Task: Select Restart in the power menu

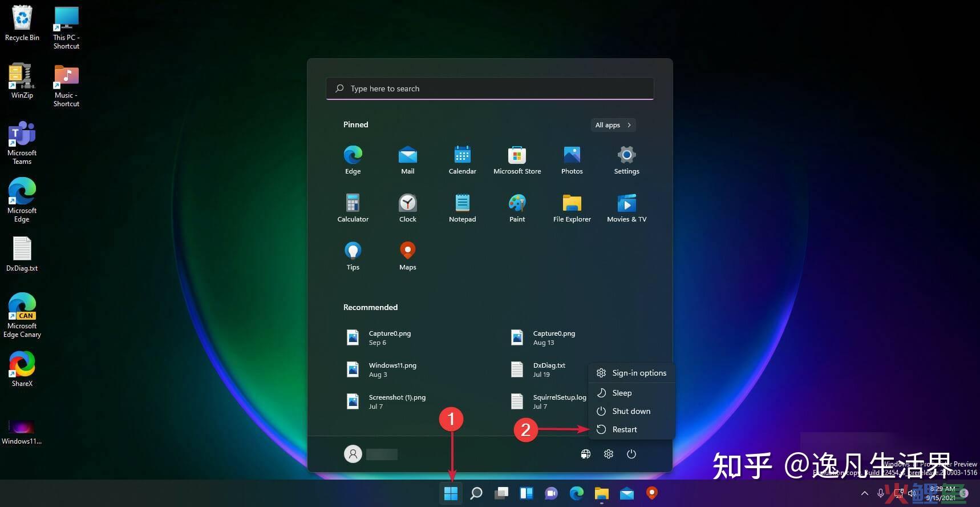Action: 631,429
